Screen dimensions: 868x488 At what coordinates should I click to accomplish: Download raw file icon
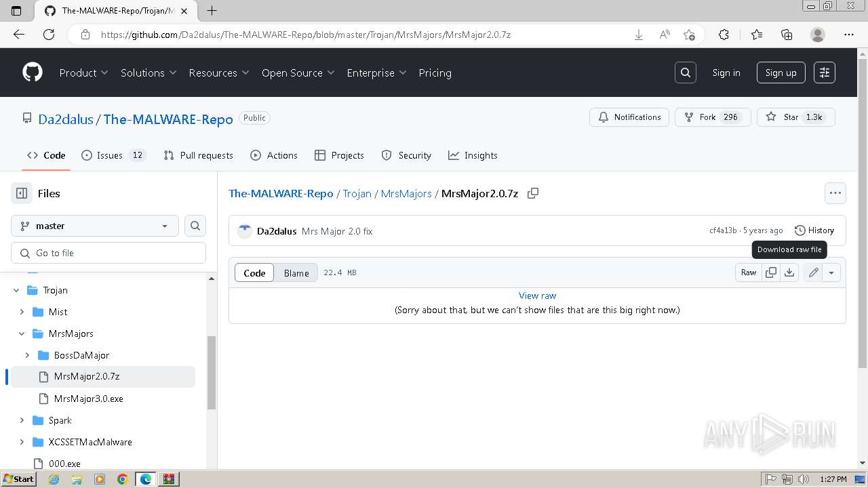[789, 272]
